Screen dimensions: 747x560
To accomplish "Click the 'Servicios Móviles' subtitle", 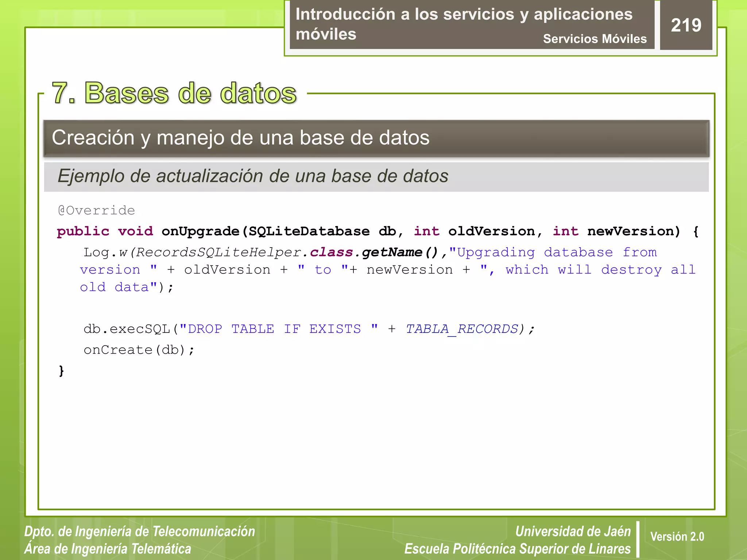I will pyautogui.click(x=595, y=39).
